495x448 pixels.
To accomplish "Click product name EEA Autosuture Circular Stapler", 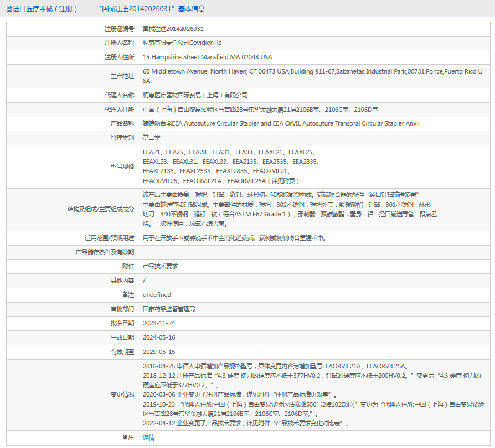I will pos(281,123).
